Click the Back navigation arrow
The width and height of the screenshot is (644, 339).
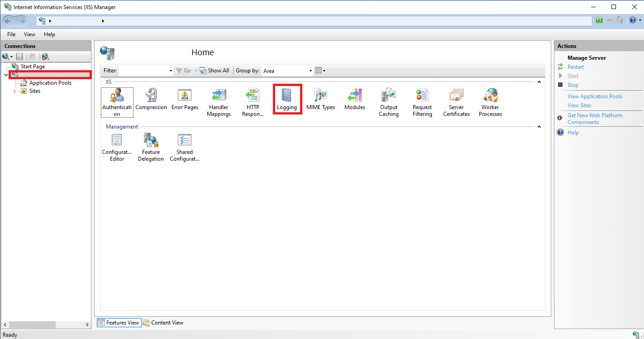(8, 20)
